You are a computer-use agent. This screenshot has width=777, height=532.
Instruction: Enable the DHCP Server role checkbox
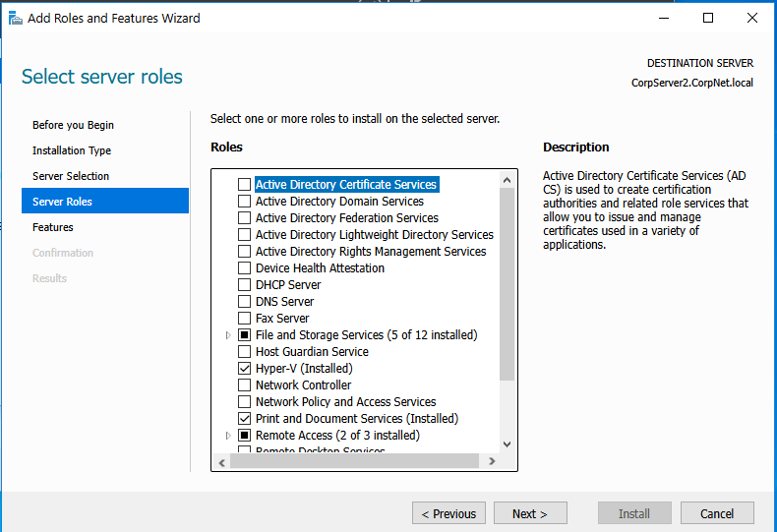(245, 285)
